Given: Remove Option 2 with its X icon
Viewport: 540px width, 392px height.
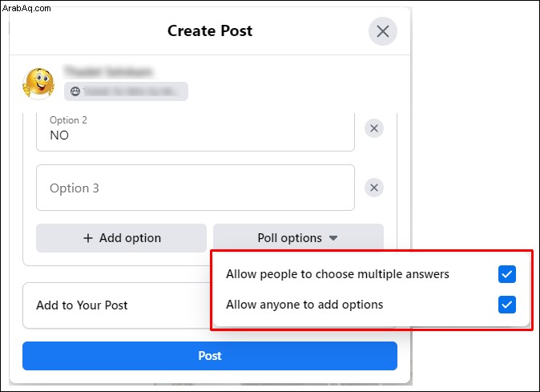Looking at the screenshot, I should click(374, 128).
